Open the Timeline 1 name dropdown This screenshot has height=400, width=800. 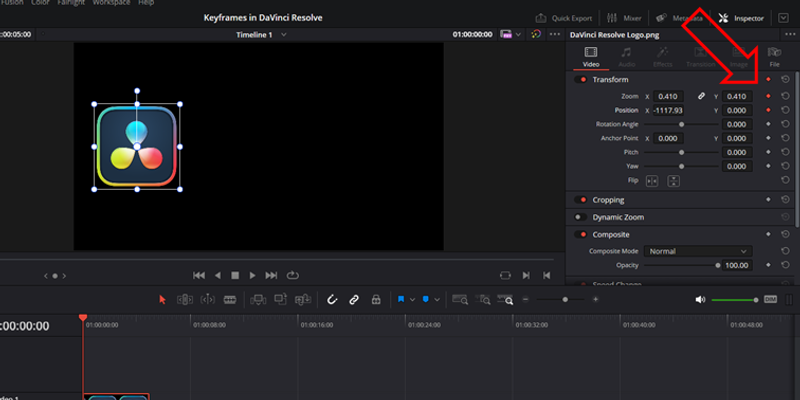click(283, 34)
